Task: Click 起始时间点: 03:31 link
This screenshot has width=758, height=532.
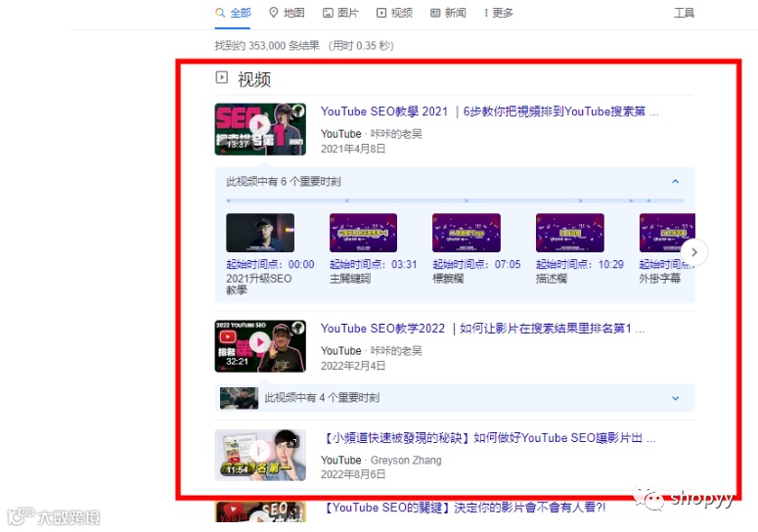Action: 374,264
